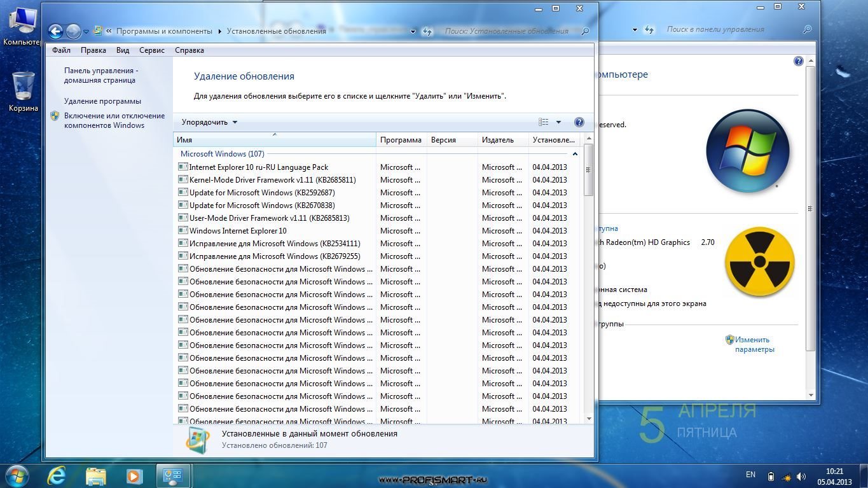Screen dimensions: 868x488
Task: Select User-Mode Driver Framework v1.11 (KB2685813)
Action: (x=378, y=218)
